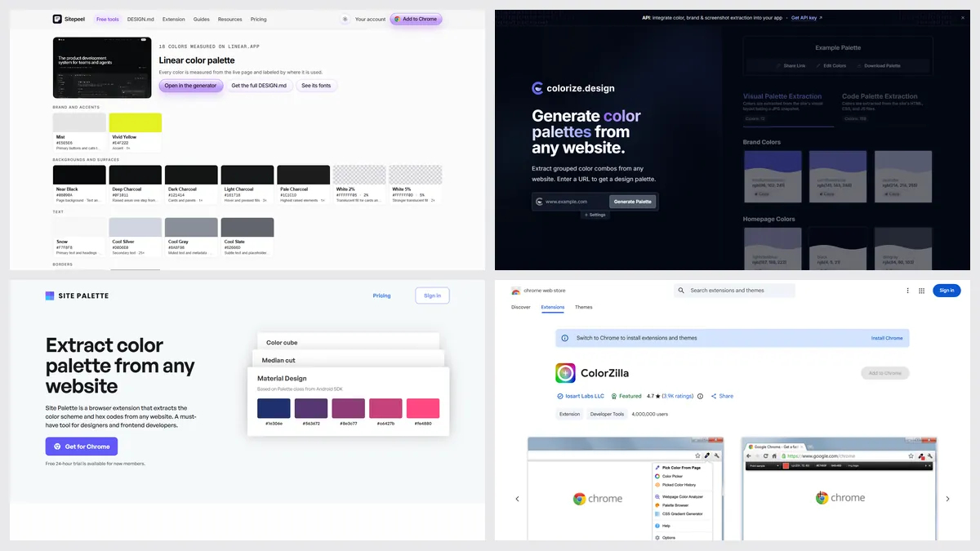Click Share Link in Example Palette
Viewport: 980px width, 551px height.
(791, 65)
